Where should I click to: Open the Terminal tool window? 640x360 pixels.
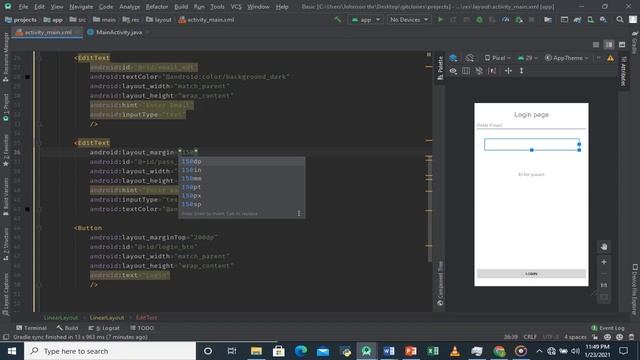pos(31,328)
